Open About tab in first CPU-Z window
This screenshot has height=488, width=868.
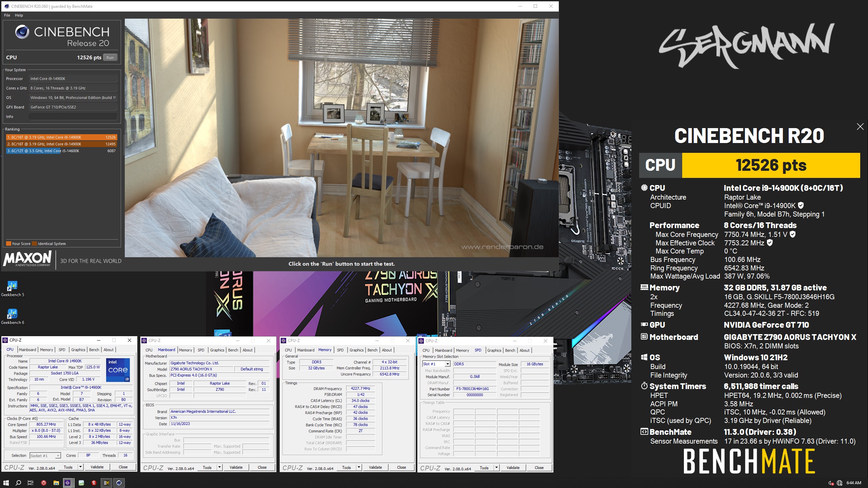tap(108, 350)
